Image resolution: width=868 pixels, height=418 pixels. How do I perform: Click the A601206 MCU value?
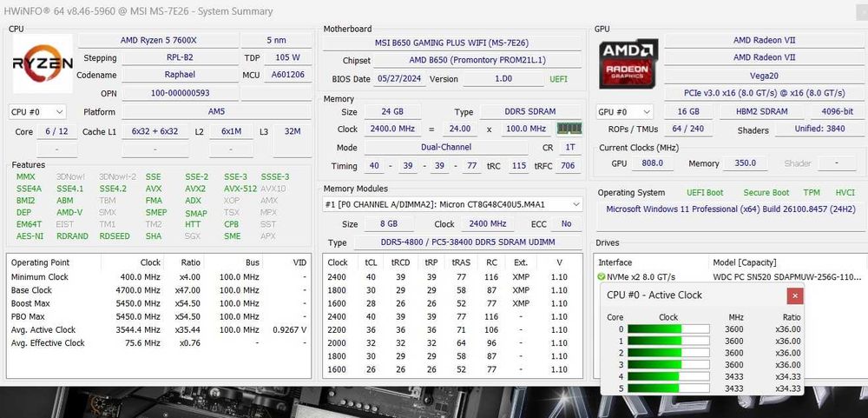[288, 75]
